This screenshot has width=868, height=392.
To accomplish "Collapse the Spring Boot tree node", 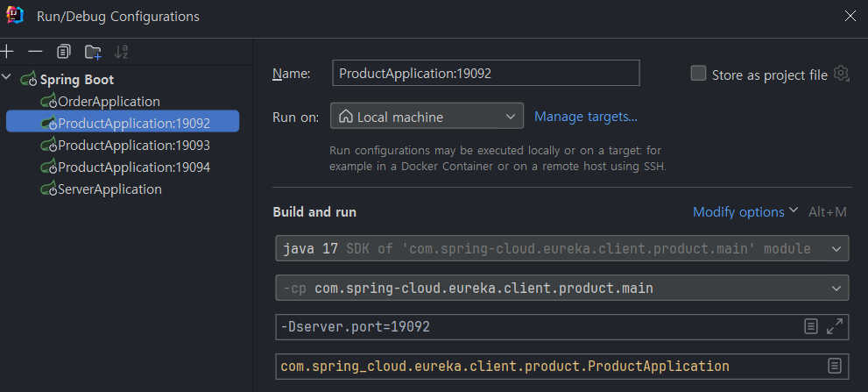I will [7, 78].
